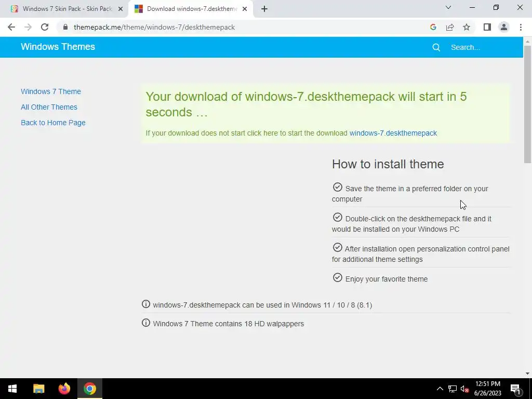
Task: Close the Download windows-7.deskthemepack tab
Action: (x=245, y=9)
